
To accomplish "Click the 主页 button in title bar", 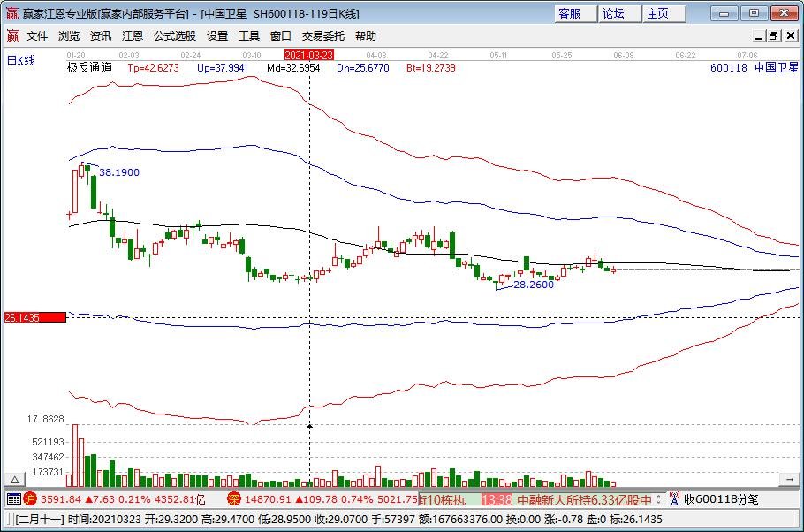I will (x=664, y=14).
